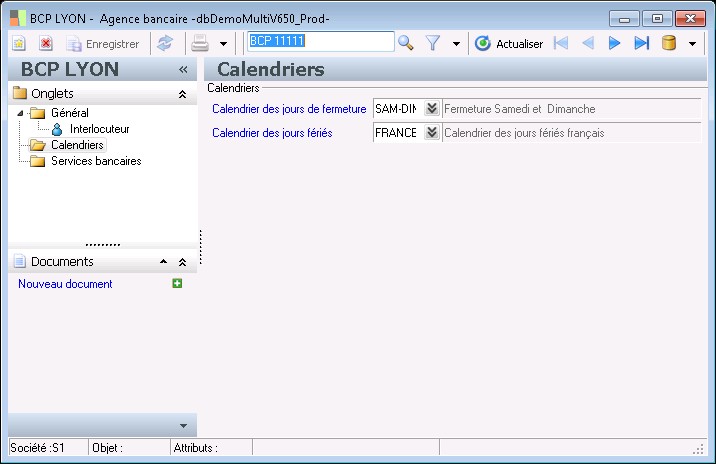Click the FRANCE calendar field
The image size is (716, 464).
398,133
